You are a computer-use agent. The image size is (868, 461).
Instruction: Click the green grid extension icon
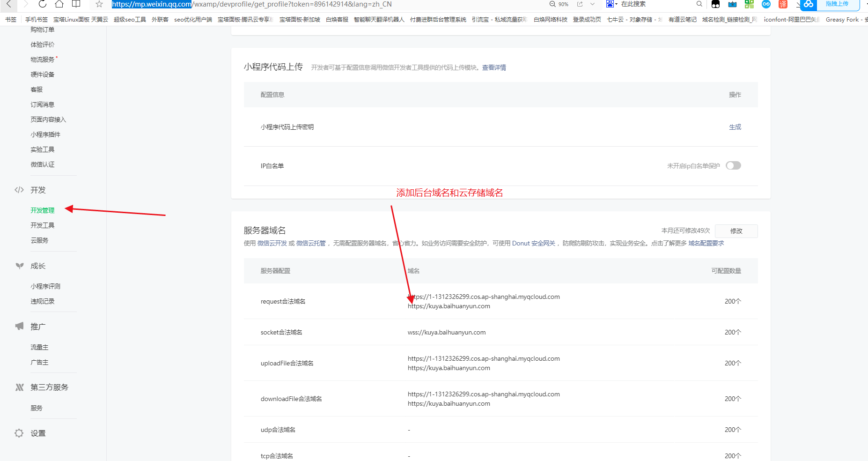(x=749, y=4)
